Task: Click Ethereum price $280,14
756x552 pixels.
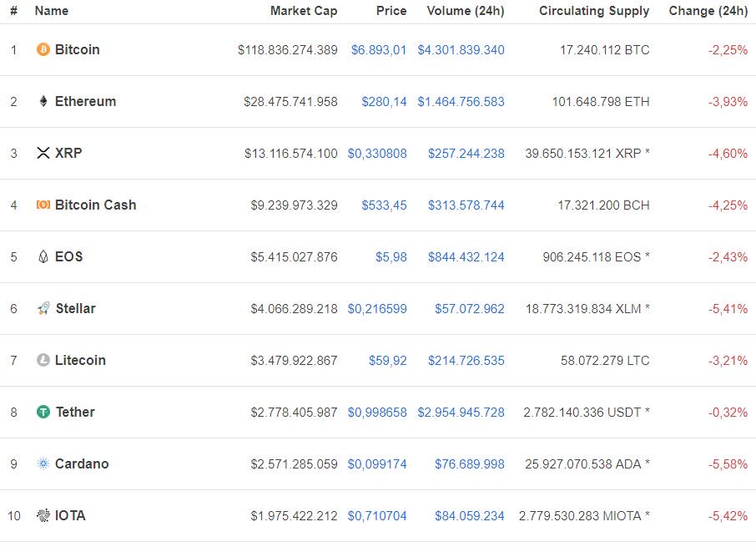Action: point(385,102)
